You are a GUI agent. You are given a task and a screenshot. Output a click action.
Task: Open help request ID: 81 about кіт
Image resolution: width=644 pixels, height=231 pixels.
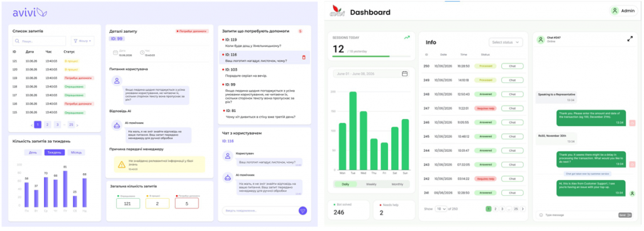pyautogui.click(x=264, y=114)
